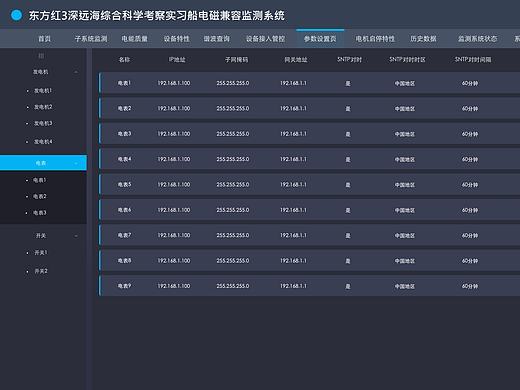This screenshot has width=520, height=390.
Task: Select 开关1 in the sidebar
Action: click(41, 253)
